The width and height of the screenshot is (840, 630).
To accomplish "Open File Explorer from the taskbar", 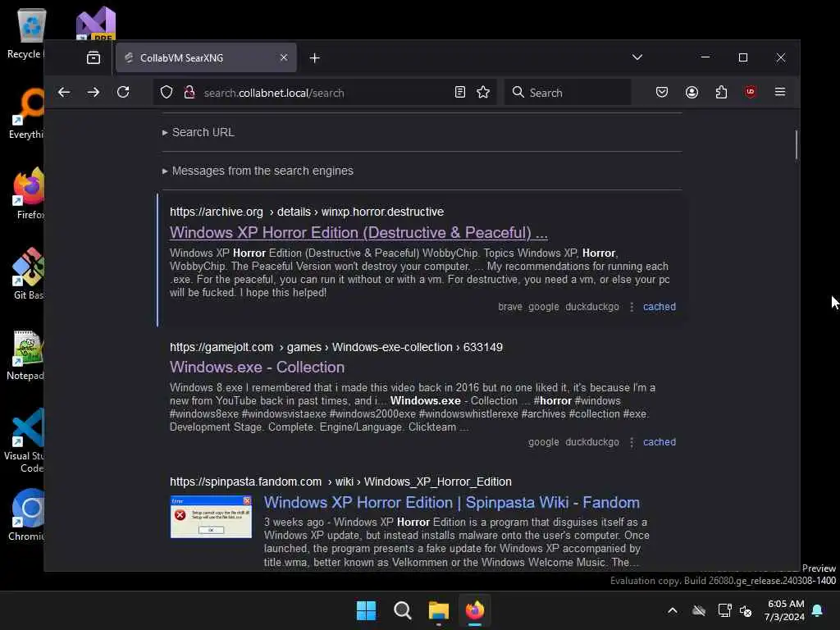I will click(438, 610).
